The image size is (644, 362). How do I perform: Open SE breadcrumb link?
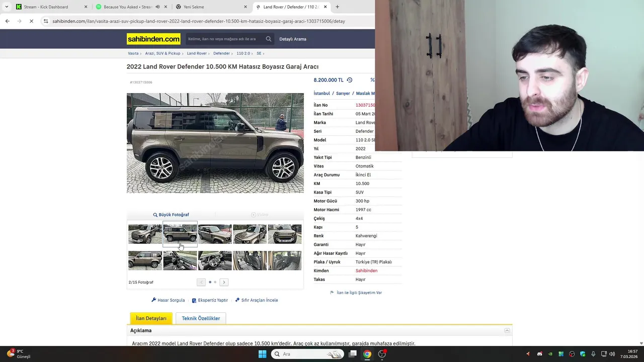(x=259, y=53)
